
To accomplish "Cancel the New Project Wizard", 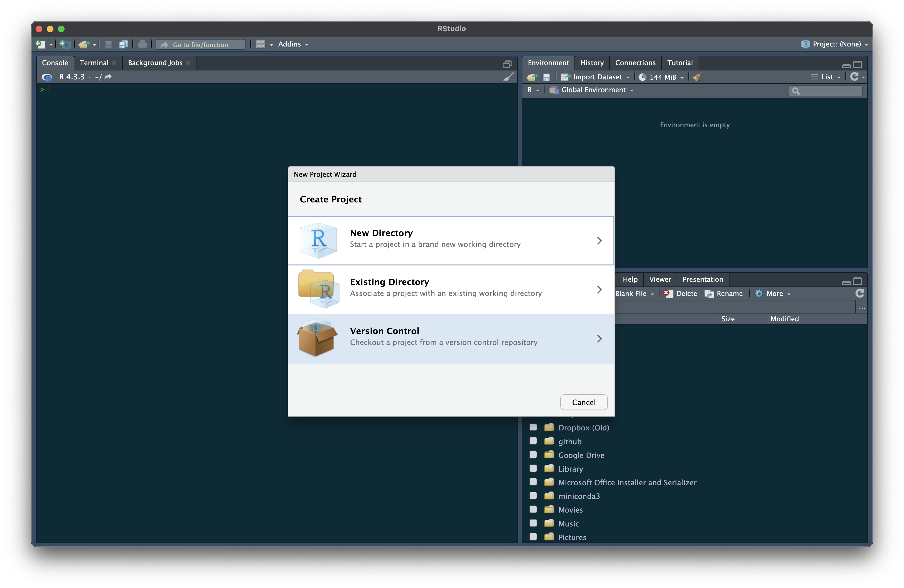I will coord(583,402).
